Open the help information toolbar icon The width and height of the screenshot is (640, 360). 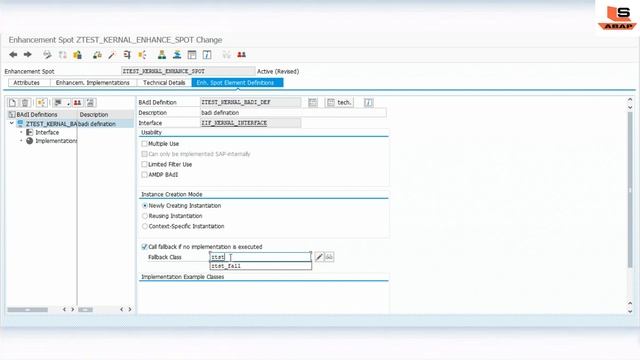point(207,55)
